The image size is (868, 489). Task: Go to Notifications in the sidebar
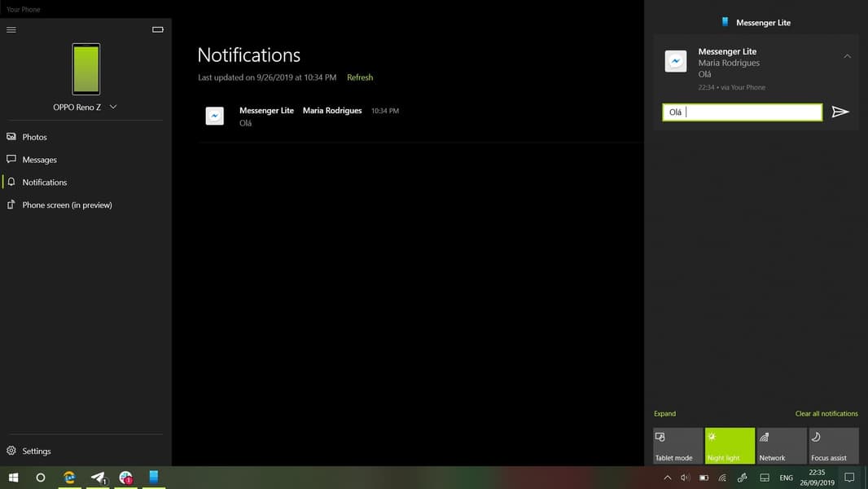tap(85, 183)
